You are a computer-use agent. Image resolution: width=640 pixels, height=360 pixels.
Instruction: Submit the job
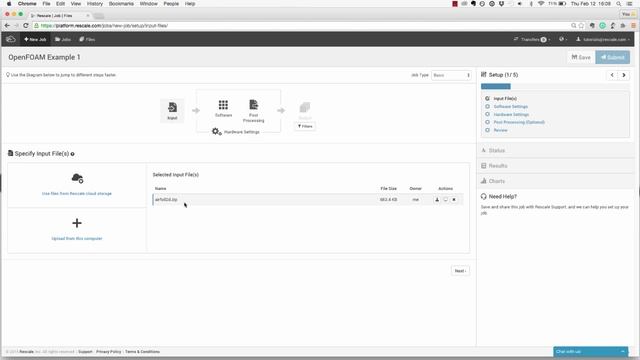coord(612,57)
